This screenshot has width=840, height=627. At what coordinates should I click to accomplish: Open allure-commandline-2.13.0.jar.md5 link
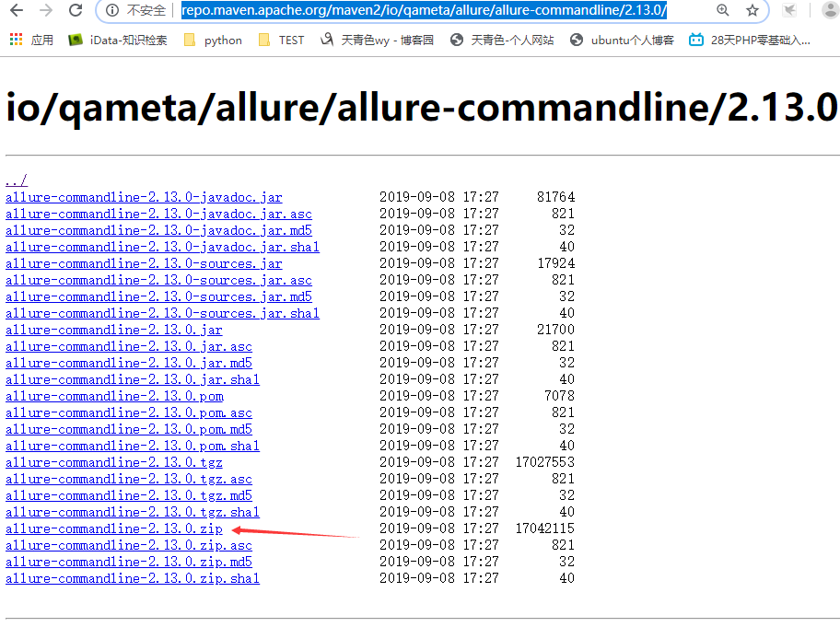[129, 363]
